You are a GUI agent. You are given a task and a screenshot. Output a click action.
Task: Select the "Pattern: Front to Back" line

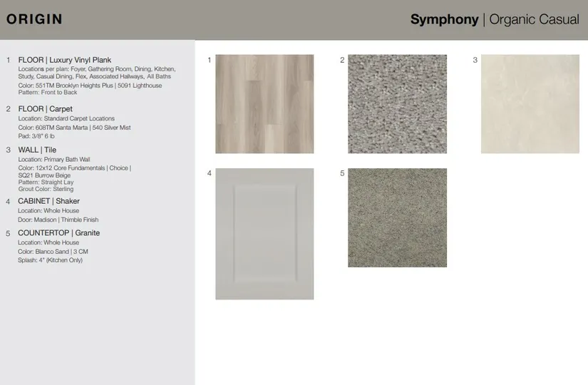click(48, 93)
